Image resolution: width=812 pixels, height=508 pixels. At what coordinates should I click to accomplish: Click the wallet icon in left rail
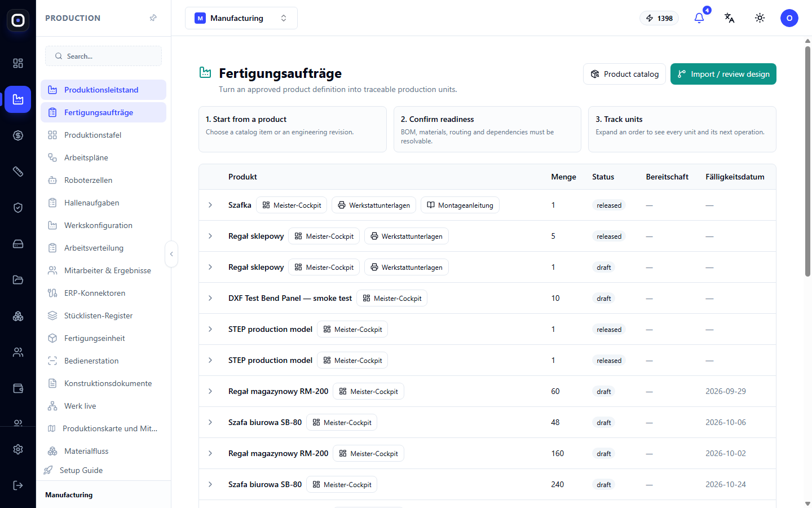click(18, 388)
